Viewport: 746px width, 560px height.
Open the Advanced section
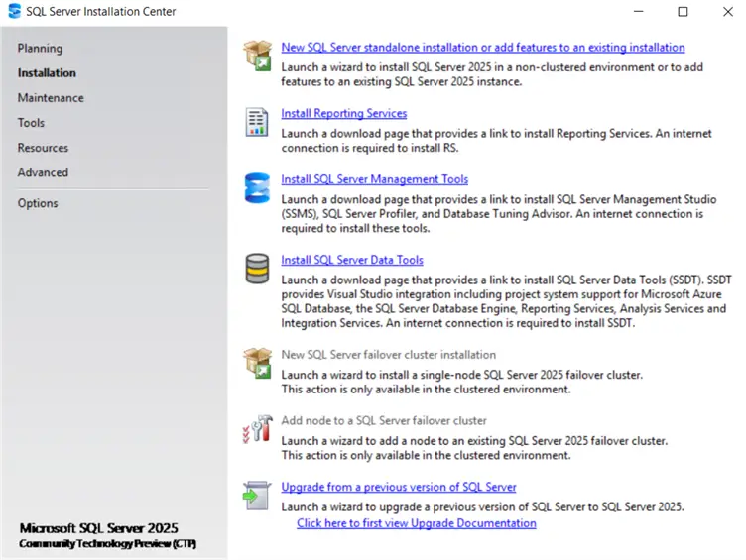pos(43,172)
